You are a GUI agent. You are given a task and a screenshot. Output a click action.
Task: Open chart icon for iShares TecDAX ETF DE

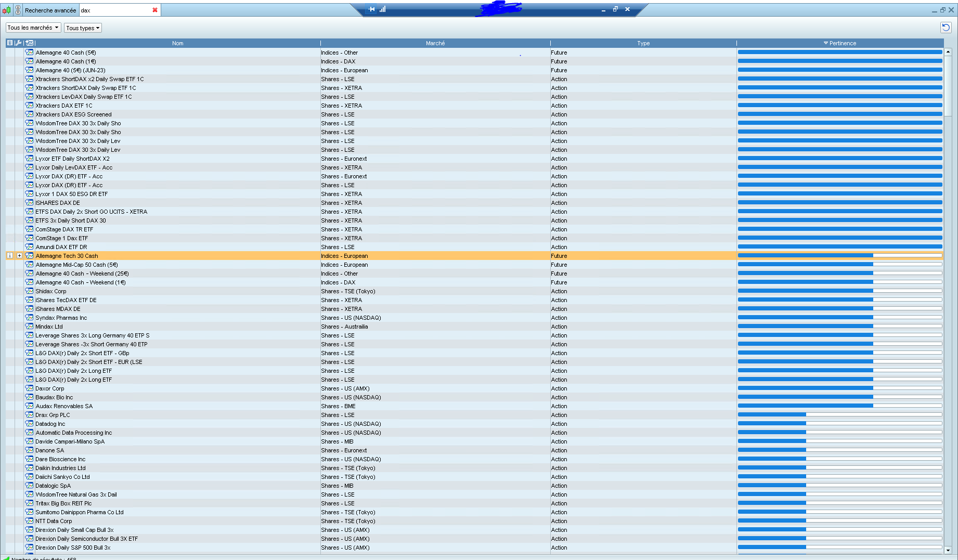point(29,300)
